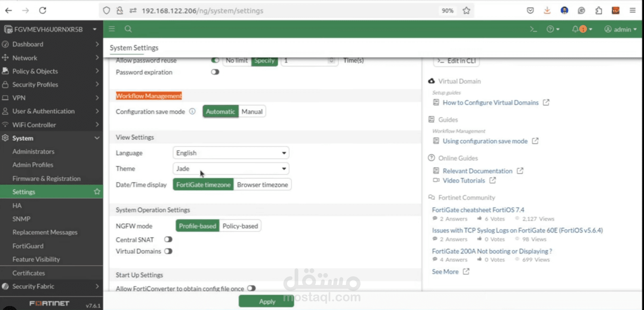Image resolution: width=644 pixels, height=310 pixels.
Task: Expand the User & Authentication menu
Action: (x=51, y=111)
